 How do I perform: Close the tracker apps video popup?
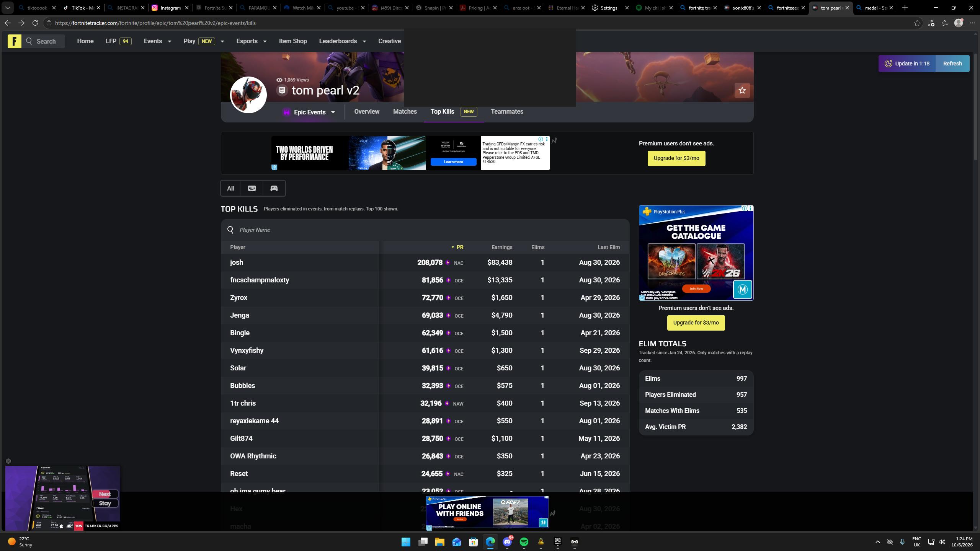click(x=8, y=461)
